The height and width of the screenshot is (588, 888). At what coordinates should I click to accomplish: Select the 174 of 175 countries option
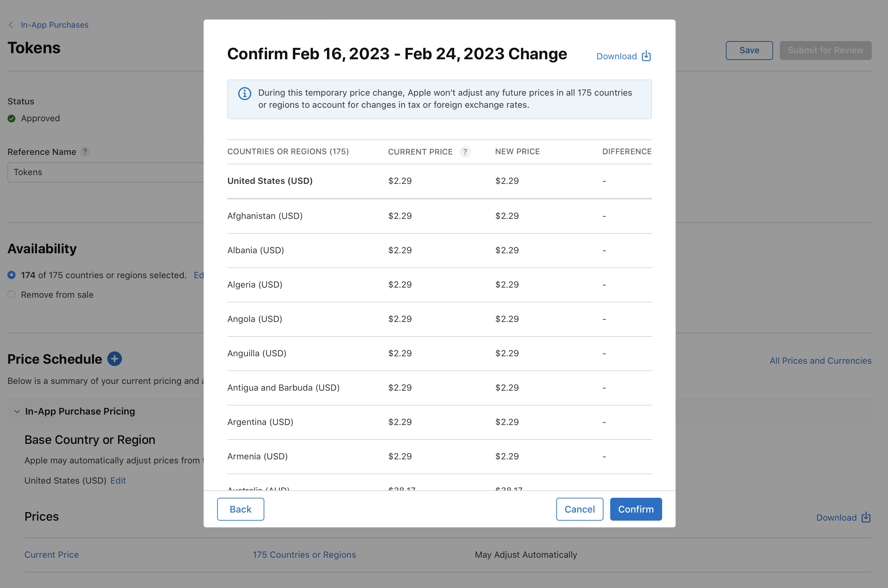11,275
